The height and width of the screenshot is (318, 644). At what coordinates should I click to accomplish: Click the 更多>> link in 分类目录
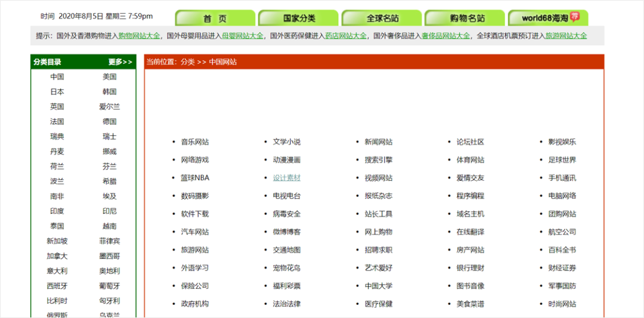[120, 62]
